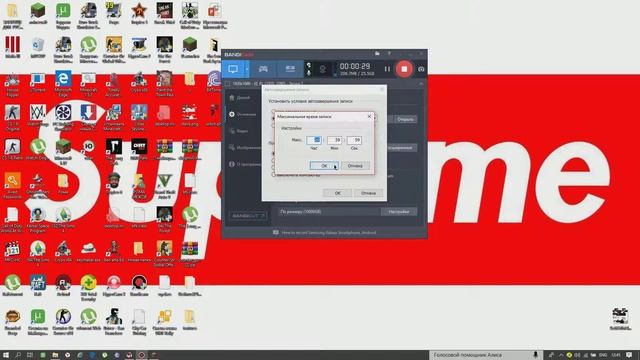Activate the Alice microphone icon in taskbar
The height and width of the screenshot is (360, 640).
(x=536, y=355)
